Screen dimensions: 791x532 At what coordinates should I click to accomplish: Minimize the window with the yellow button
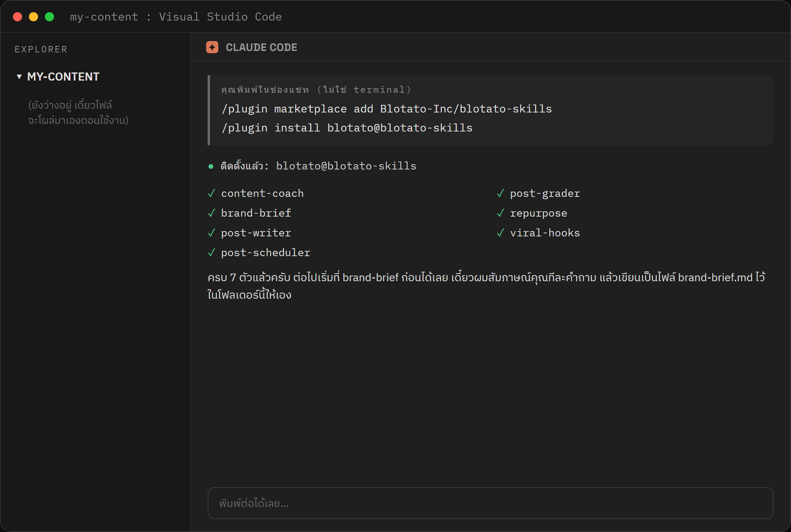click(x=33, y=17)
